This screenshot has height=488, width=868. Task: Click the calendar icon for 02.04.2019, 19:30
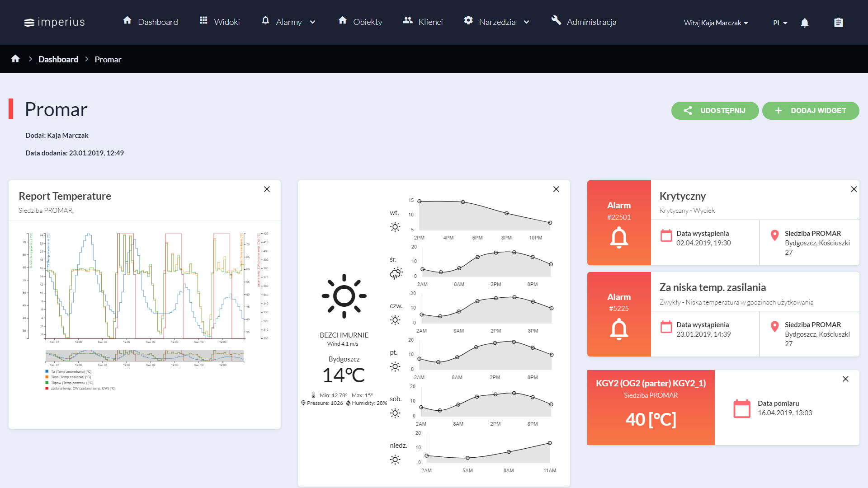pyautogui.click(x=666, y=235)
